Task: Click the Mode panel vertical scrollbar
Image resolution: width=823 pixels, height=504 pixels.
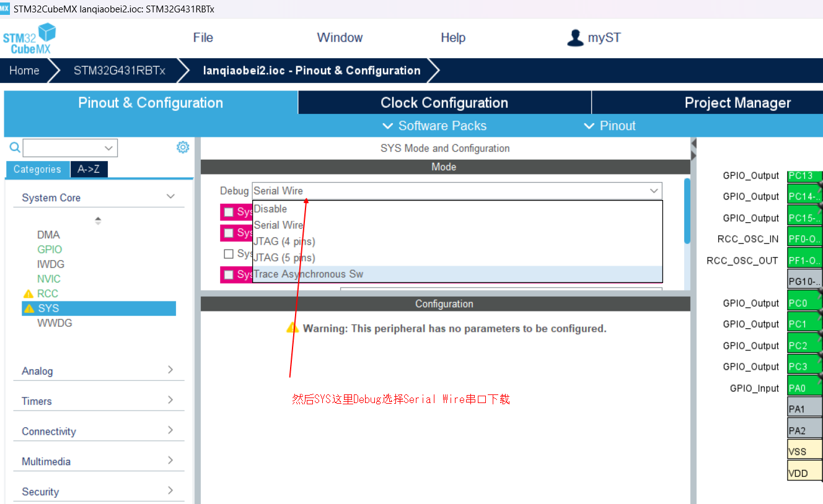Action: pyautogui.click(x=687, y=211)
